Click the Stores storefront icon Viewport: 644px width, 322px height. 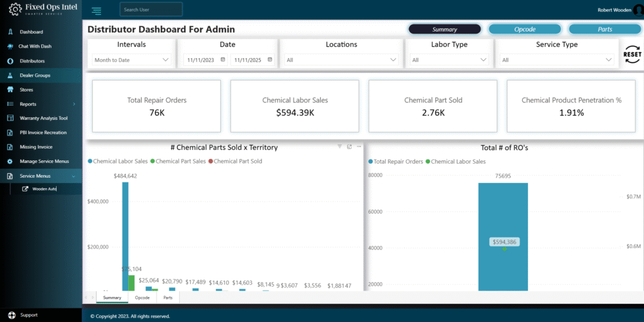point(10,90)
